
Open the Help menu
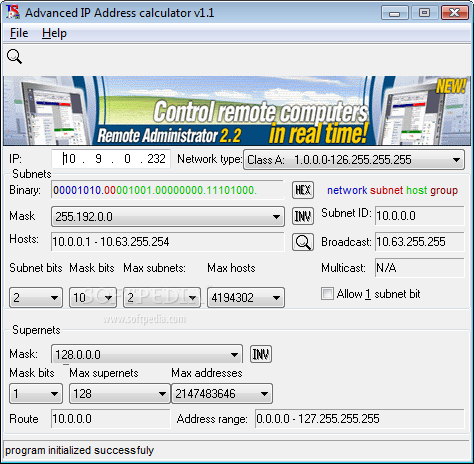[x=54, y=33]
